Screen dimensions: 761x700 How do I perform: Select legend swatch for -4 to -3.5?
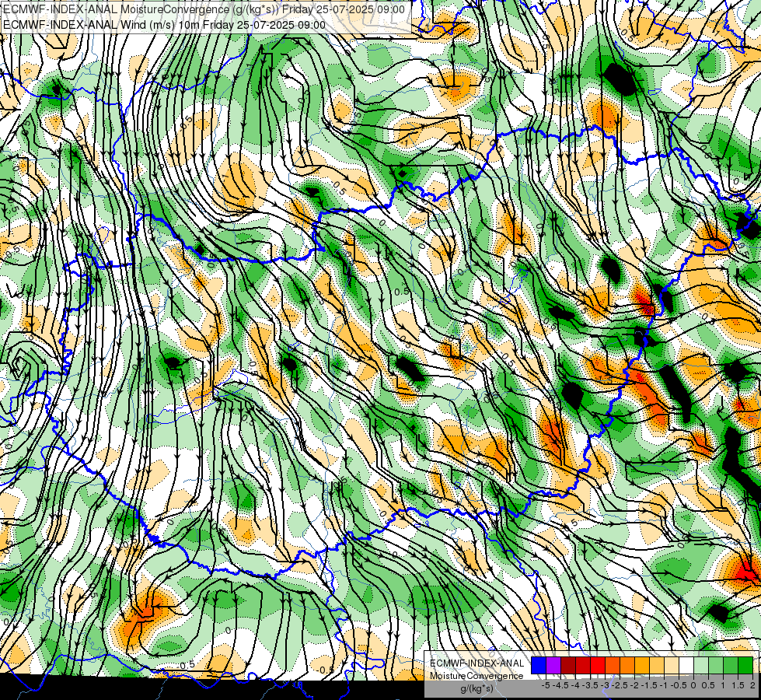(583, 666)
